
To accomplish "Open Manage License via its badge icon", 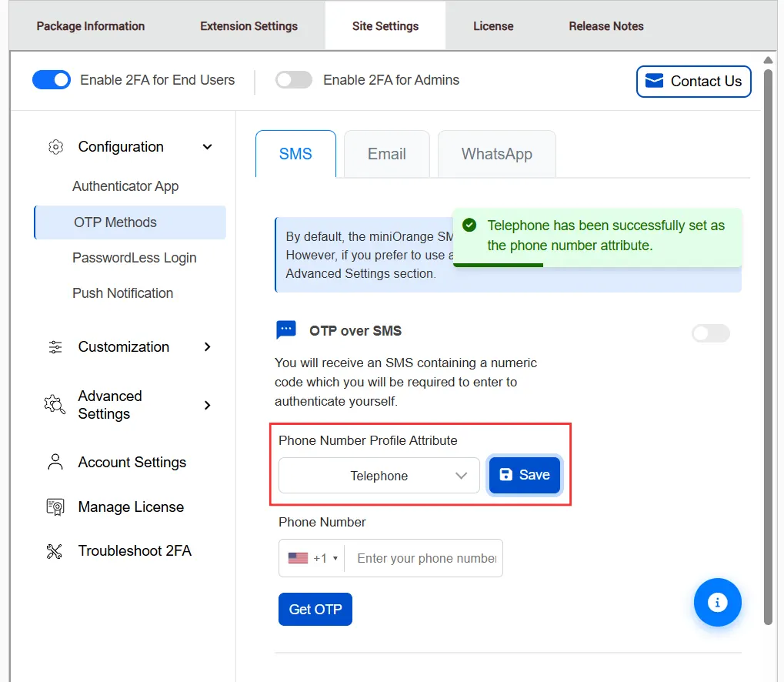I will (x=55, y=506).
